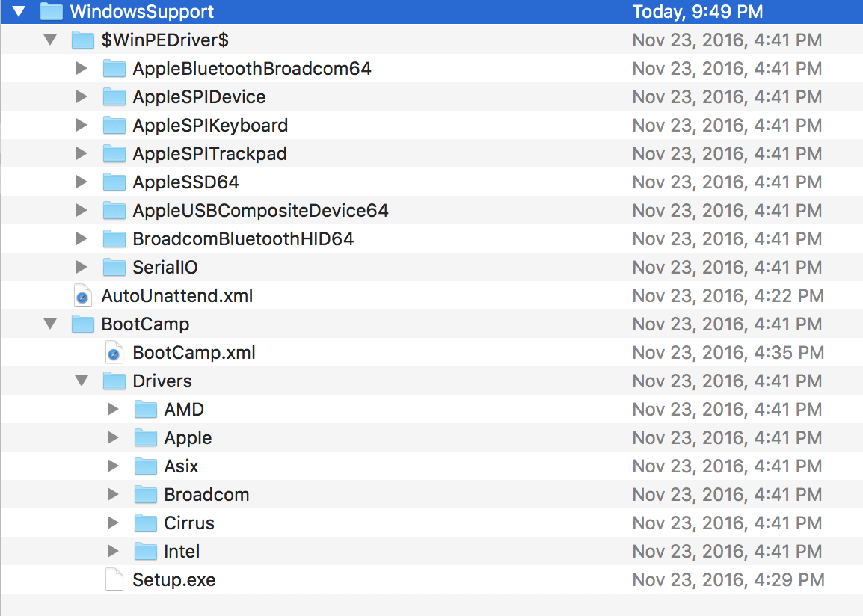
Task: Click Setup.exe date 'Nov 23, 2016, 4:29 PM'
Action: (x=728, y=579)
